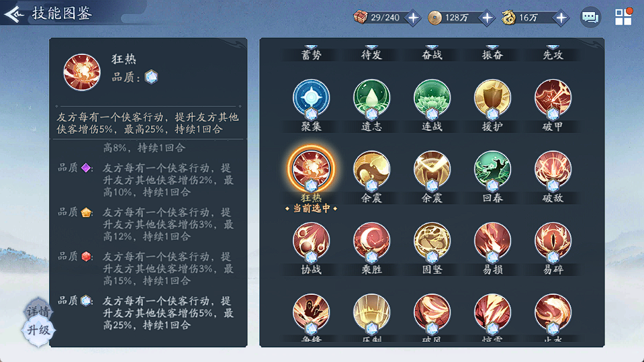Click the 易损 skill icon
This screenshot has height=362, width=644.
point(492,242)
